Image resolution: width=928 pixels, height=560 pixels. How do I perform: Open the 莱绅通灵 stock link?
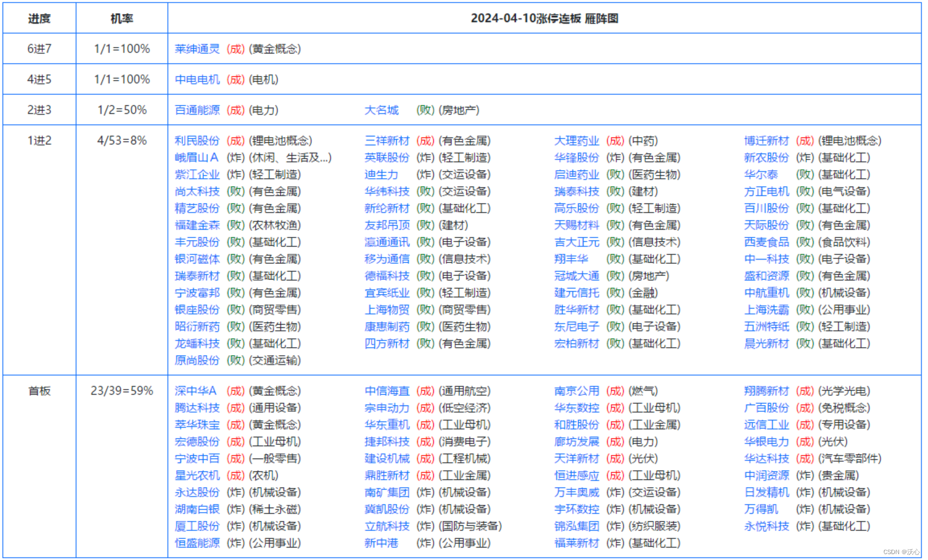click(197, 49)
